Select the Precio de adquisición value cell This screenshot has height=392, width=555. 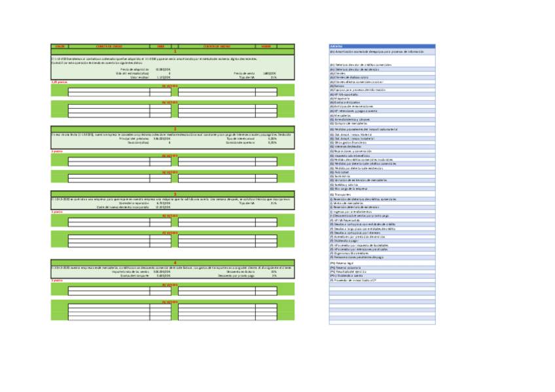click(x=161, y=69)
